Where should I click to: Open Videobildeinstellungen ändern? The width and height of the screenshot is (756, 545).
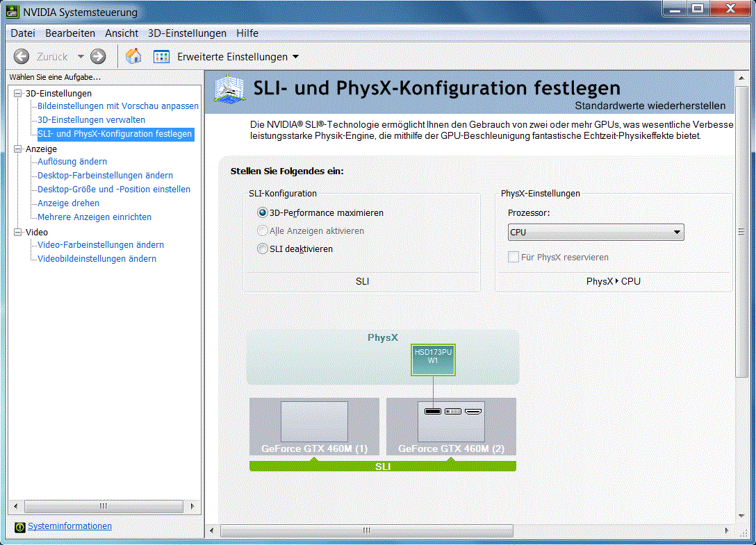(x=97, y=259)
